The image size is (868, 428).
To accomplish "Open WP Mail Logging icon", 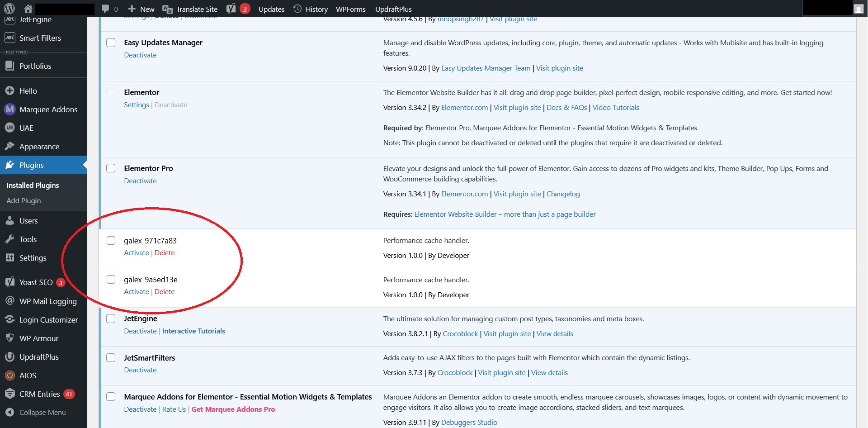I will 10,301.
